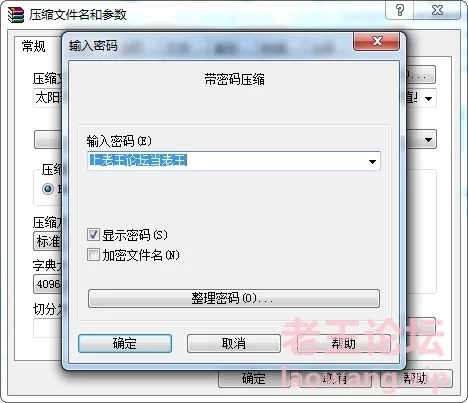Screen dimensions: 468x403
Task: Open 整理密码 organizer button
Action: pyautogui.click(x=234, y=298)
